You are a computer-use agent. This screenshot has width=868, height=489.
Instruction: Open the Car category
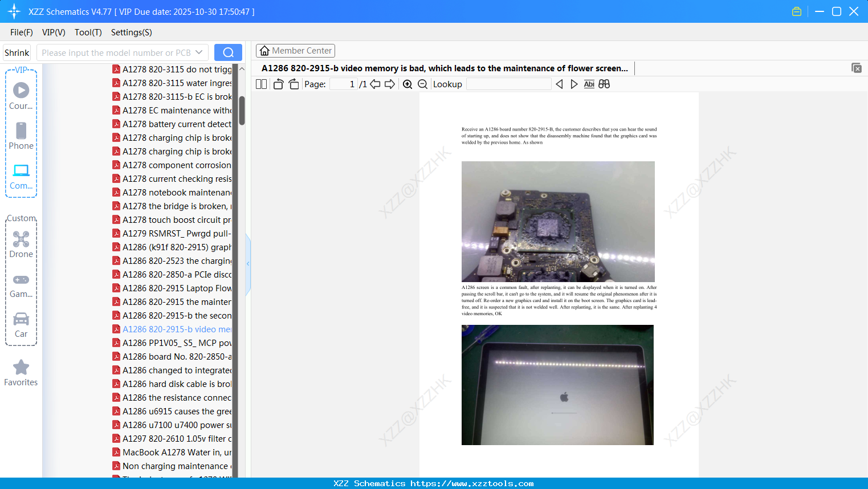[21, 325]
